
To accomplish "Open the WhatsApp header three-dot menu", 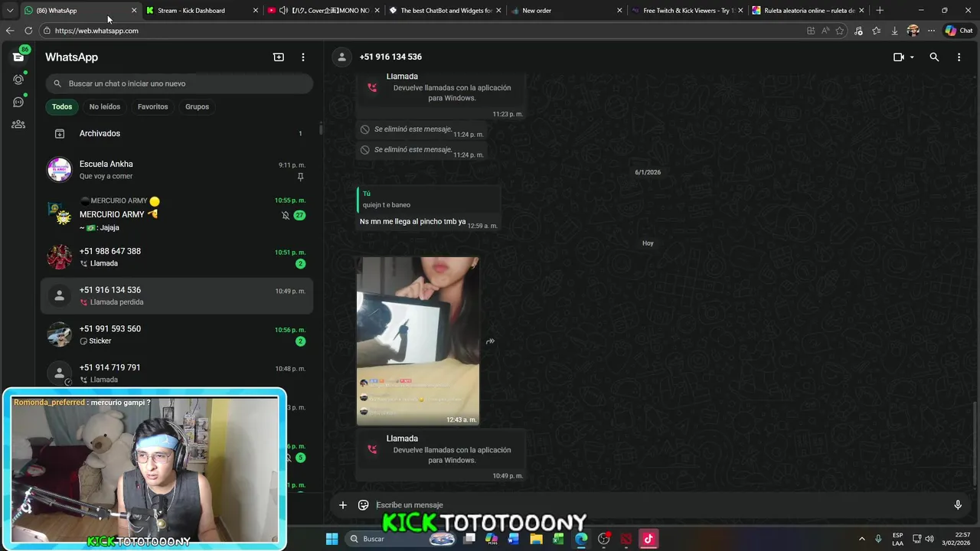I will [303, 57].
